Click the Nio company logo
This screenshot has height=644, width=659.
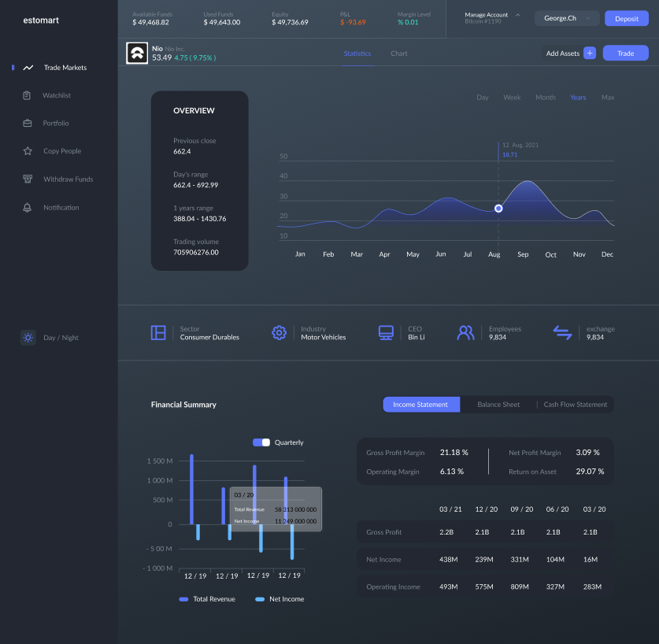136,54
